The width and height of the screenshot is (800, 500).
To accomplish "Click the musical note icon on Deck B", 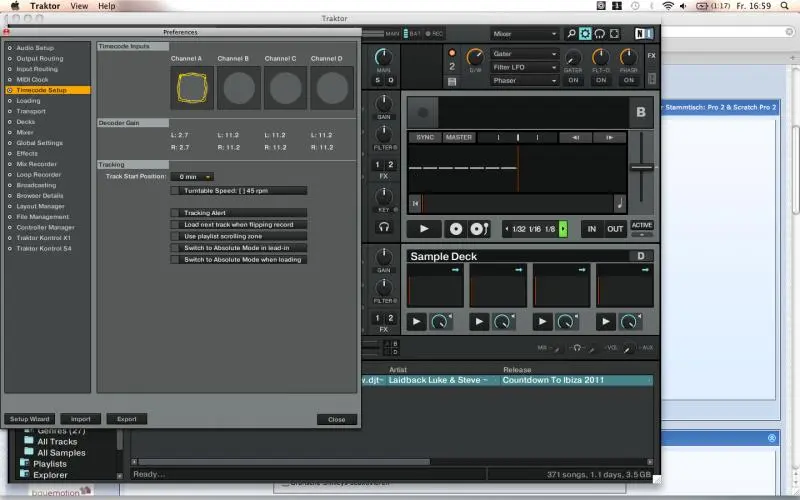I will 619,204.
